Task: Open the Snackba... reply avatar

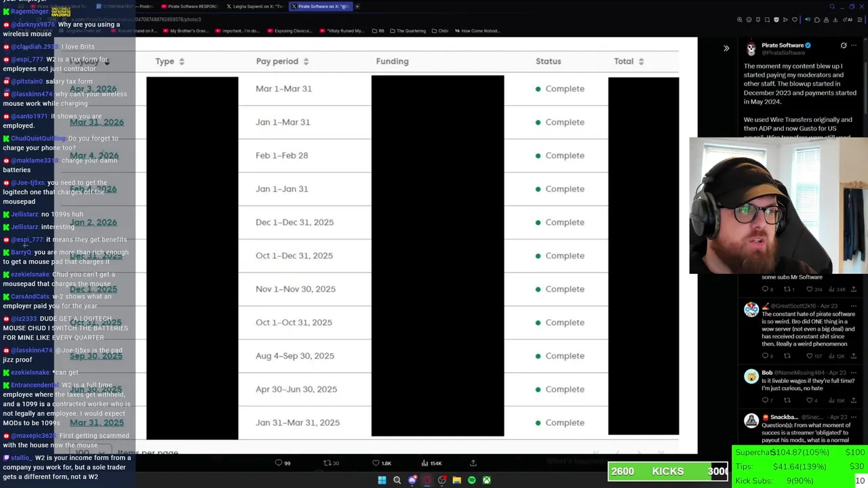Action: point(751,421)
